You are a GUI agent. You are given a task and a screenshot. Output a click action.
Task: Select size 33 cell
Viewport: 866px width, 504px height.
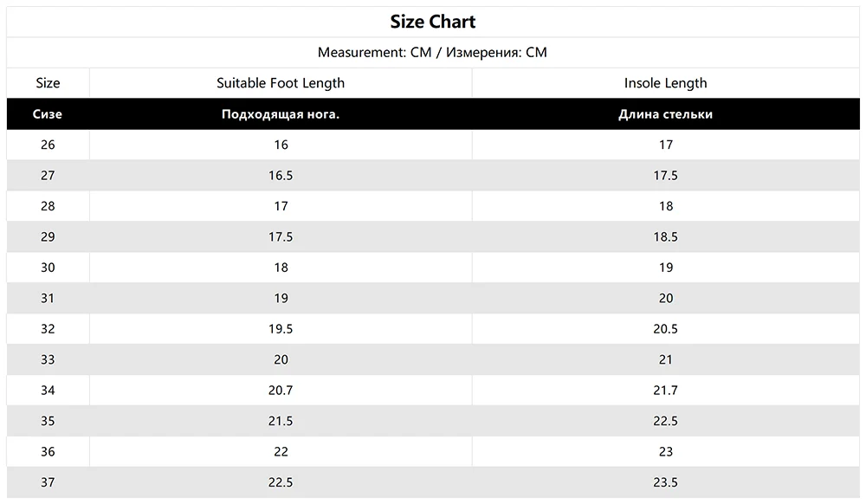pos(48,359)
